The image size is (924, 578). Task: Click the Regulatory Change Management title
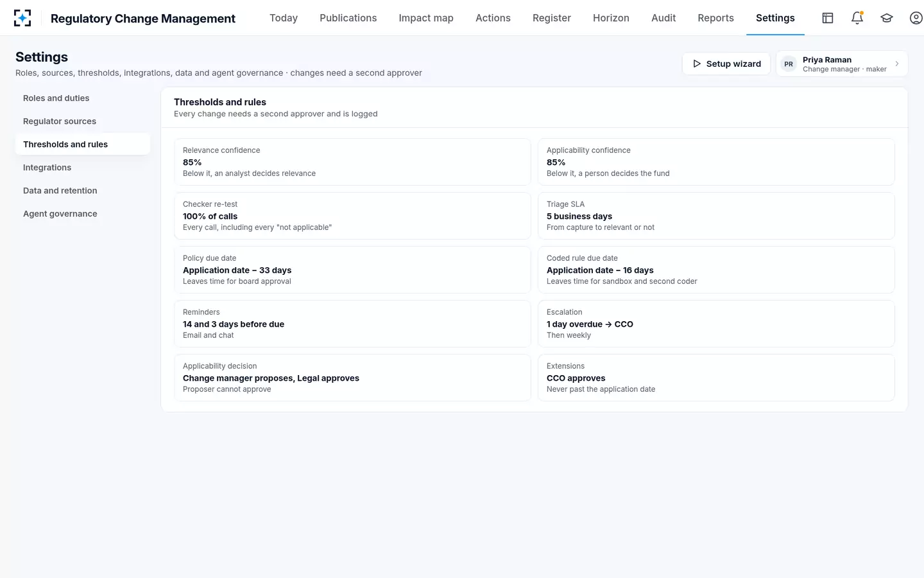(x=143, y=19)
